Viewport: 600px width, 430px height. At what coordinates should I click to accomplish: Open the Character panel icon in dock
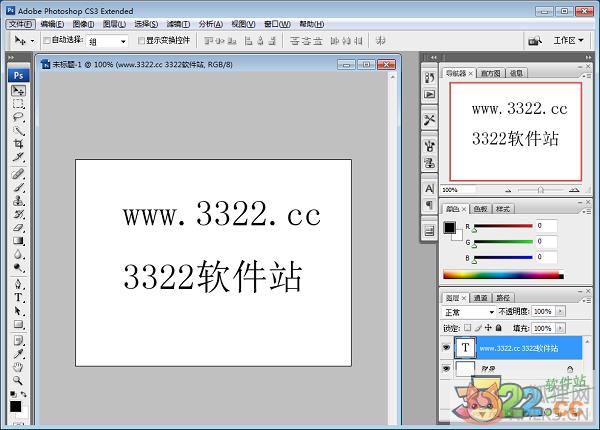[x=429, y=189]
